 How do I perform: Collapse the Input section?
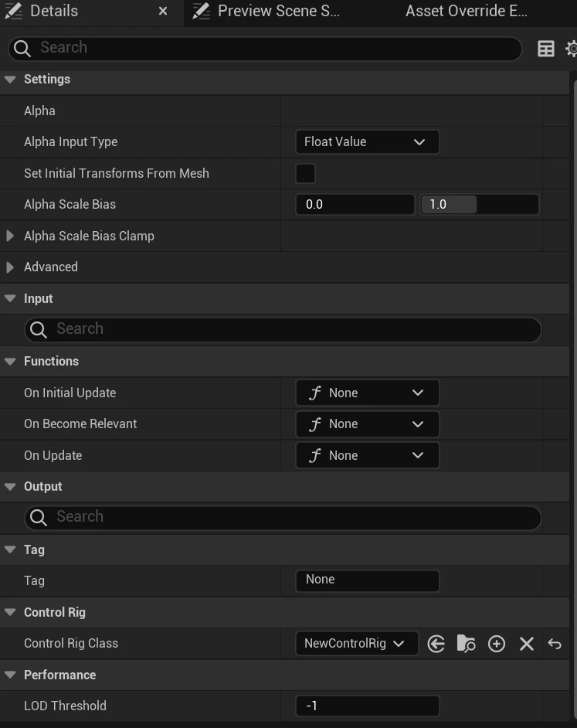click(x=10, y=298)
